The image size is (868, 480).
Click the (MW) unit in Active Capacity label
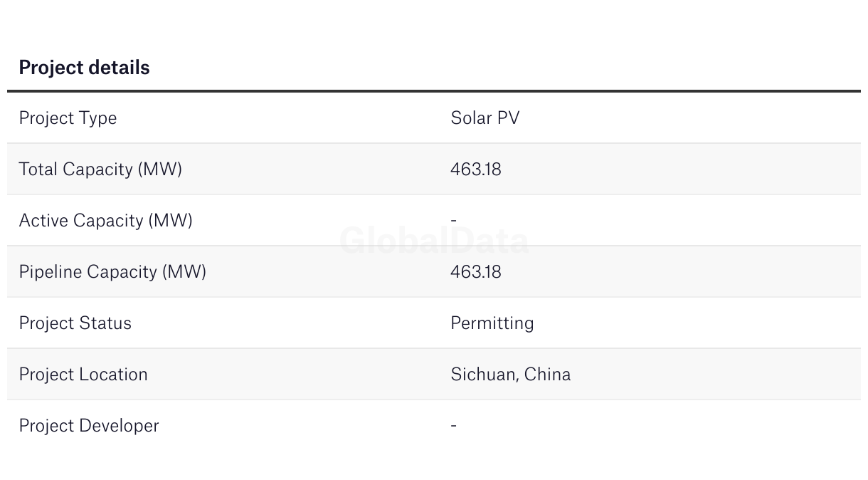click(x=171, y=221)
